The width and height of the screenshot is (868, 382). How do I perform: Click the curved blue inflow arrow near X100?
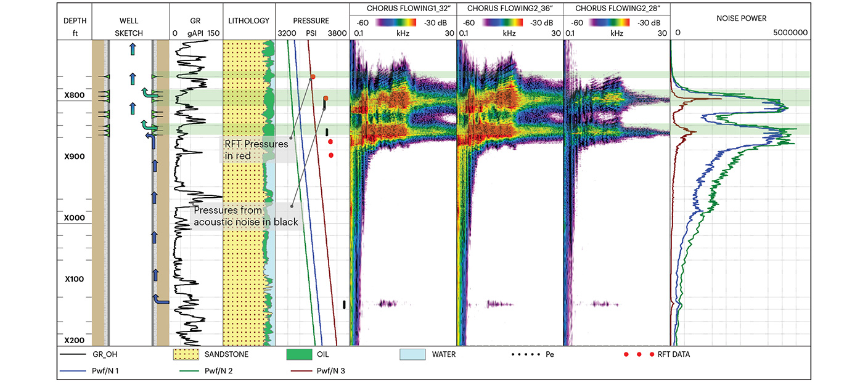click(x=160, y=299)
